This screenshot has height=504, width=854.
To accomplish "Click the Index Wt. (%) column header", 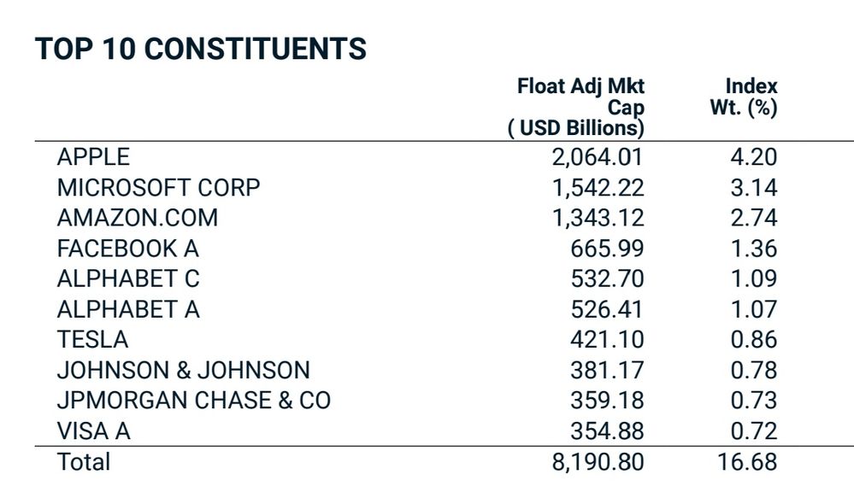I will (x=744, y=97).
